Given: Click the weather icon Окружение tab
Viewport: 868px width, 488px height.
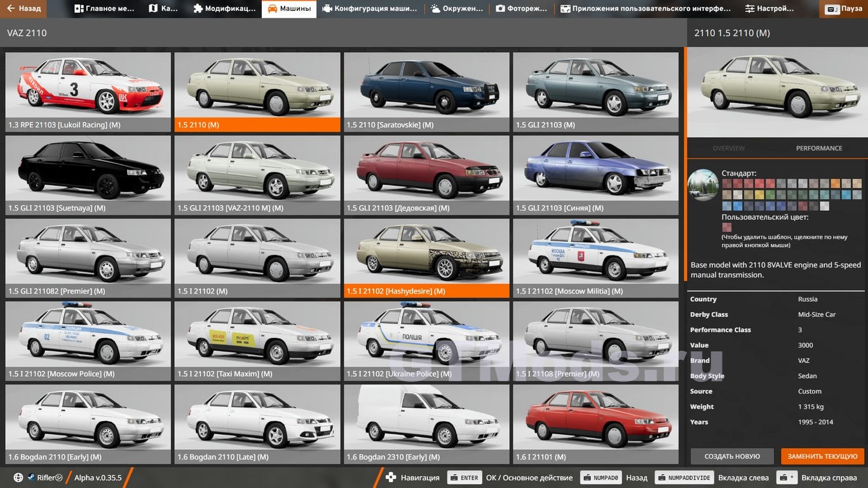Looking at the screenshot, I should [x=456, y=9].
